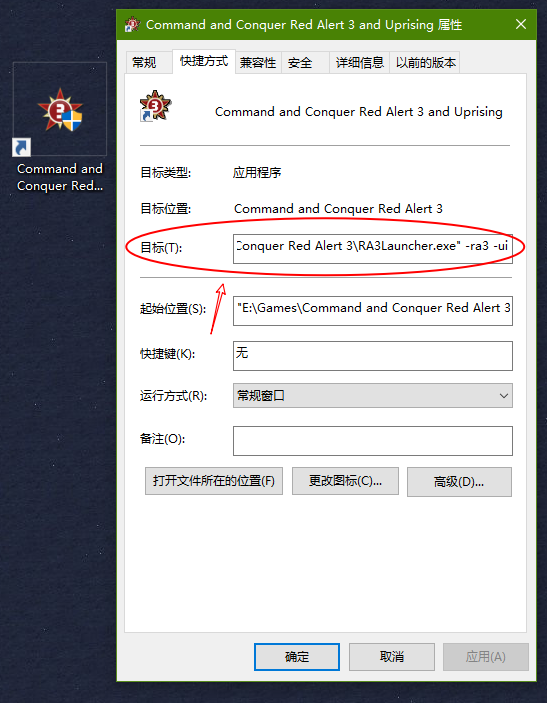Click in the 起始位置(S) field
Viewport: 547px width, 703px height.
373,310
